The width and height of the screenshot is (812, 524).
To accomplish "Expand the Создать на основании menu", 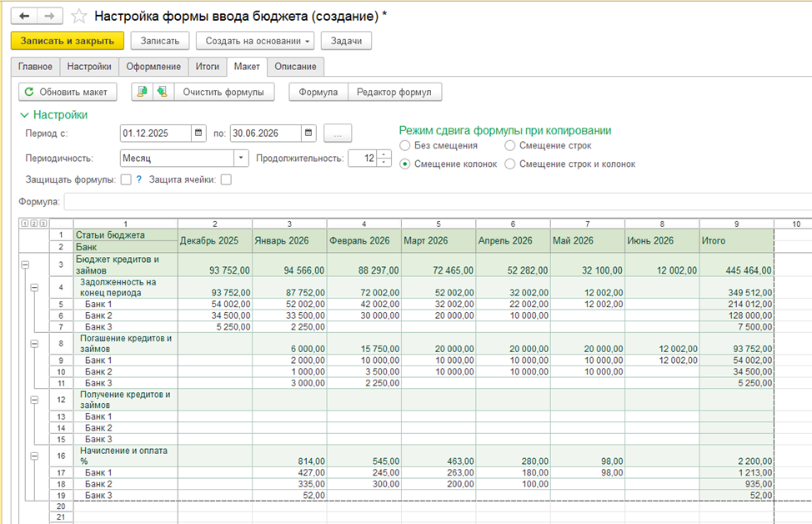I will (x=256, y=41).
